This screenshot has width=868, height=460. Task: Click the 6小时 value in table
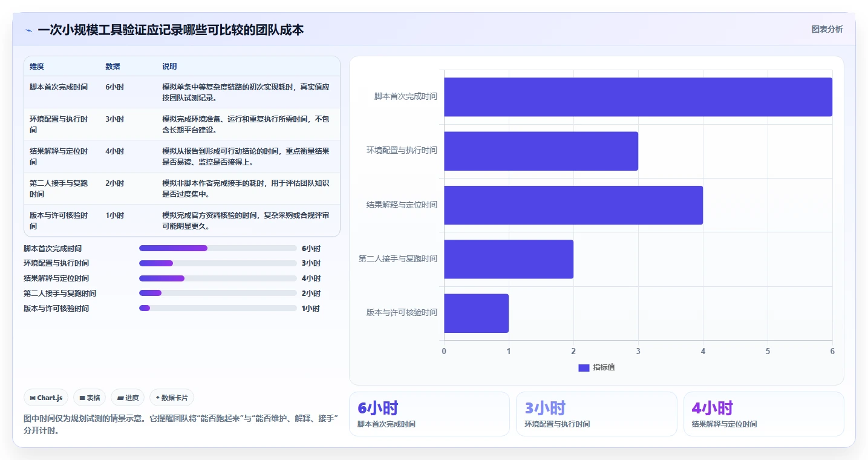(x=114, y=87)
